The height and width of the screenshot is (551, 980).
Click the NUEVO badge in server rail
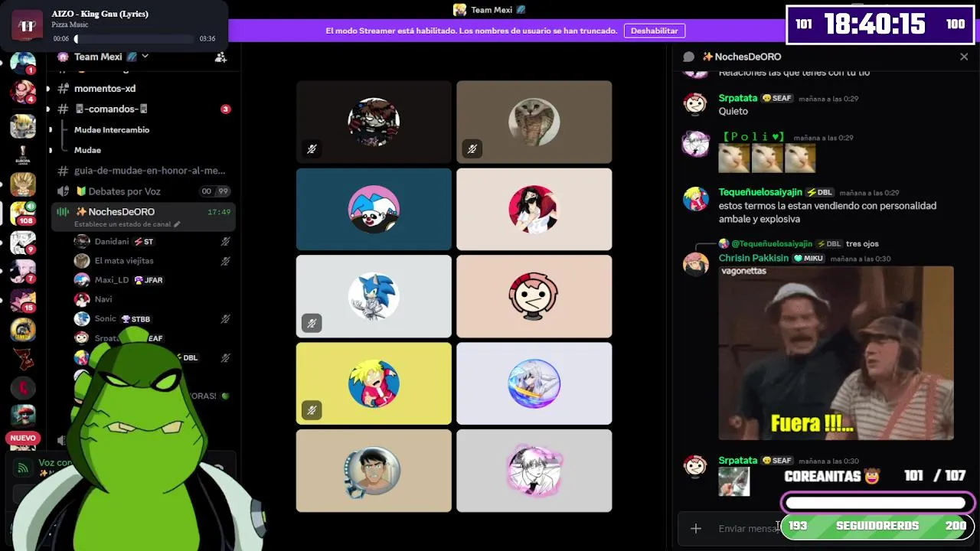coord(23,439)
